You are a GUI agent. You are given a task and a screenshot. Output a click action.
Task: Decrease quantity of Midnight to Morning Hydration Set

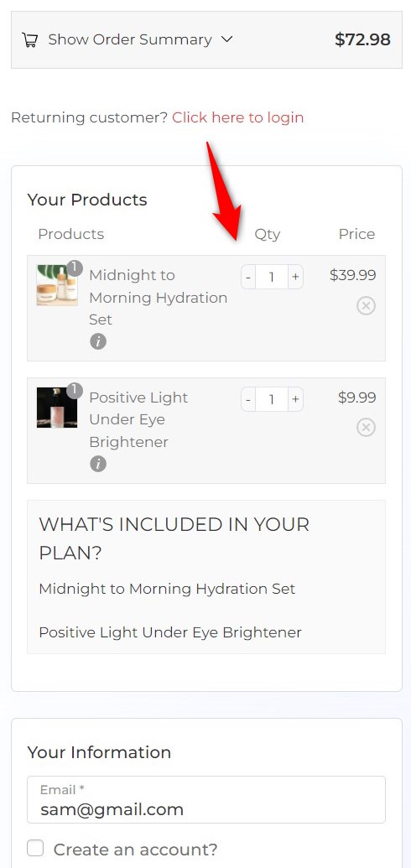point(248,277)
